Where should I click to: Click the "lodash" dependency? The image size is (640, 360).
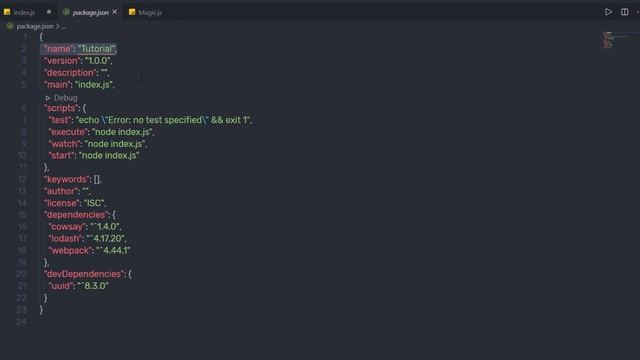coord(65,238)
